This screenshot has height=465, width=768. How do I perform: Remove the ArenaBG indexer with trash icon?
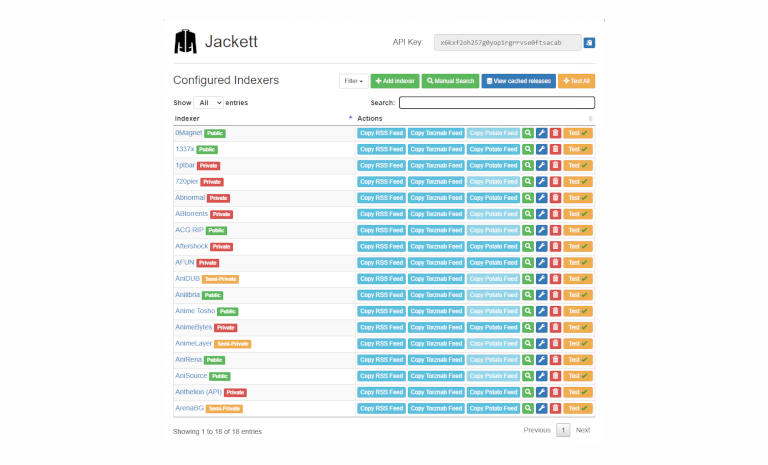click(x=555, y=408)
